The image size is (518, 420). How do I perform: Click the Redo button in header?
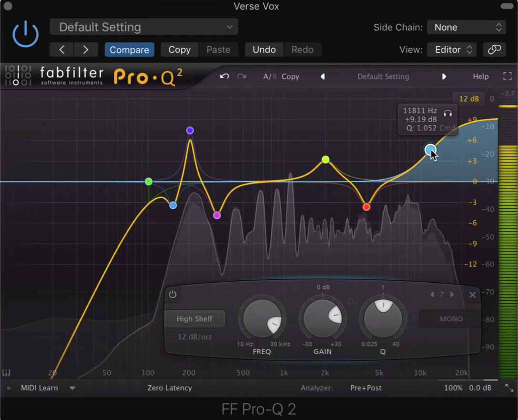(302, 50)
